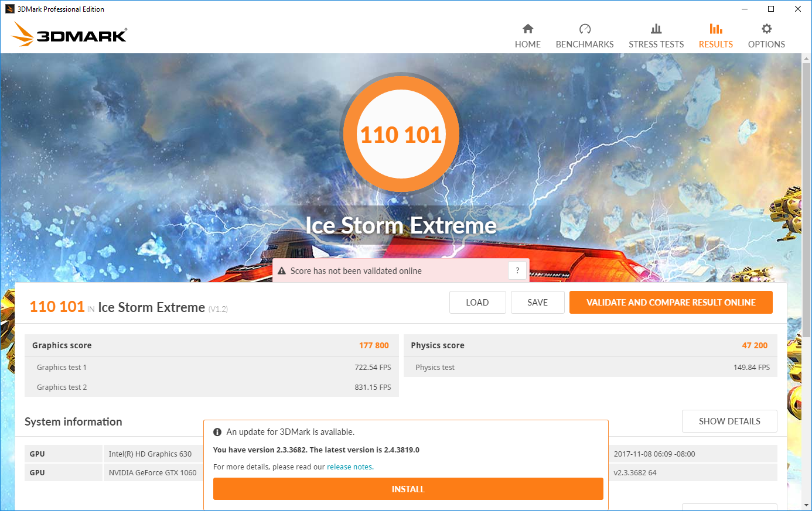Open Options via the gear icon
The width and height of the screenshot is (812, 511).
click(766, 29)
